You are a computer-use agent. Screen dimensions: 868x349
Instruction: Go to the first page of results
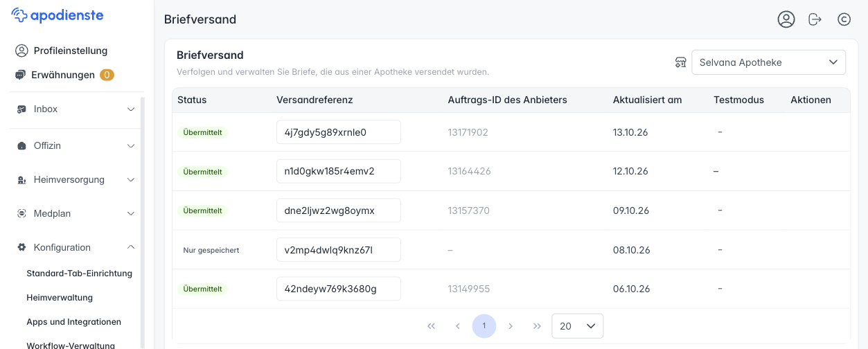pos(431,325)
